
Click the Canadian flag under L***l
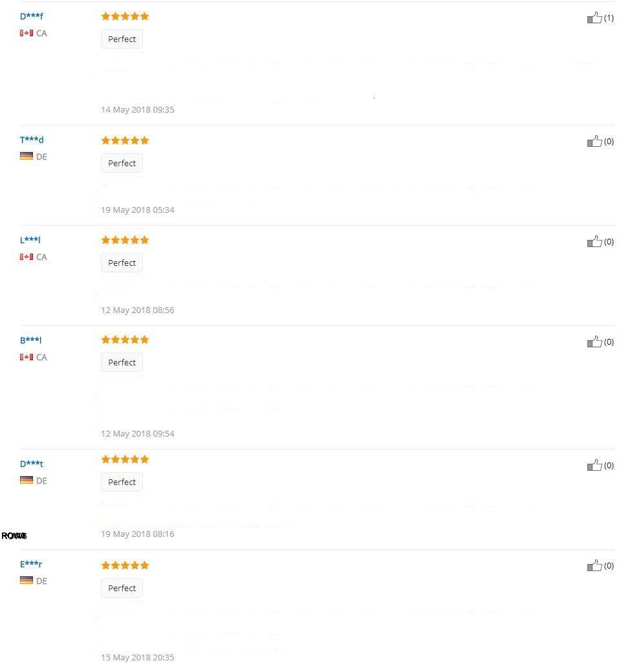[26, 257]
